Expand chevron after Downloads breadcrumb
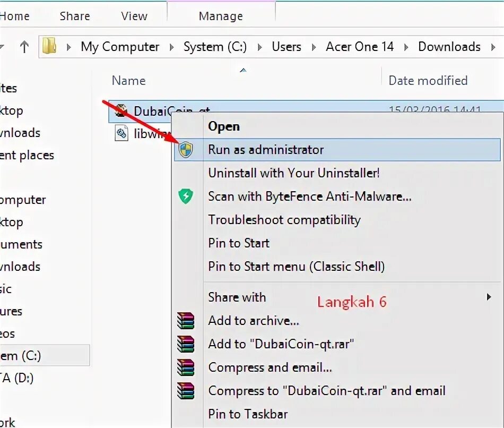 [493, 47]
